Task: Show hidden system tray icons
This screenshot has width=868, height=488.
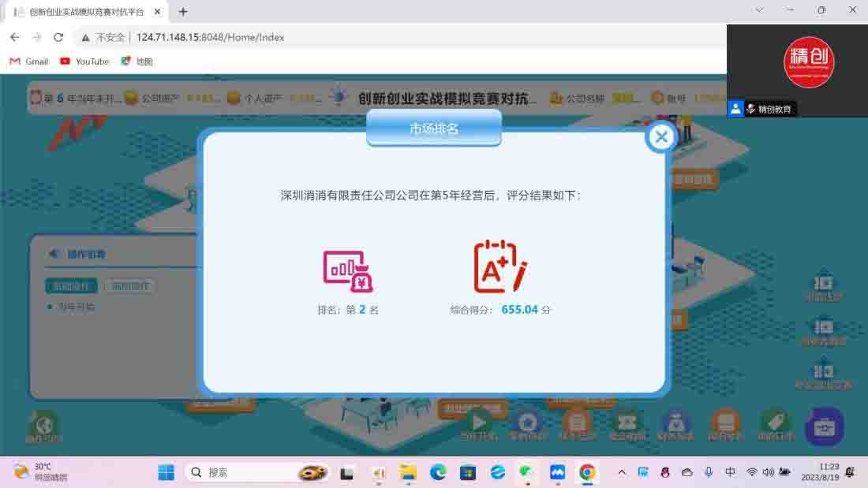Action: 621,472
